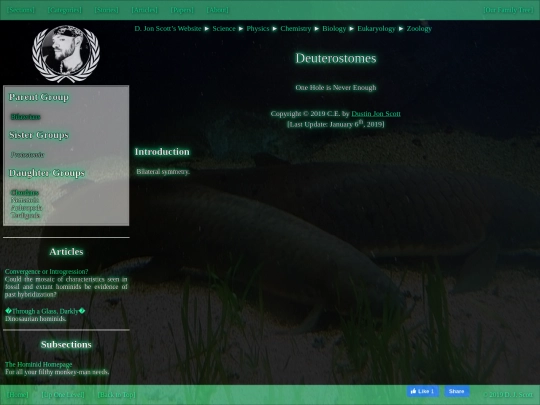Viewport: 540px width, 405px height.
Task: Click the 'Deuterostomes' page title
Action: pyautogui.click(x=336, y=58)
